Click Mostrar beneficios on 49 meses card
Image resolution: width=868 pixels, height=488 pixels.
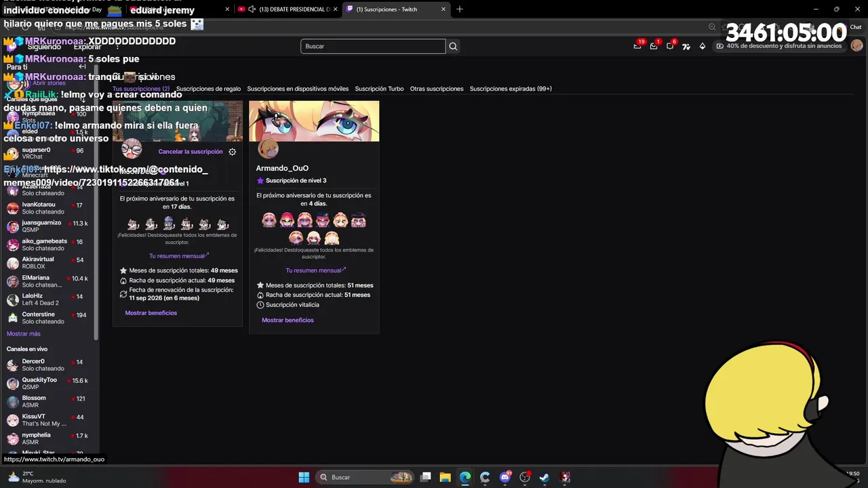point(151,313)
